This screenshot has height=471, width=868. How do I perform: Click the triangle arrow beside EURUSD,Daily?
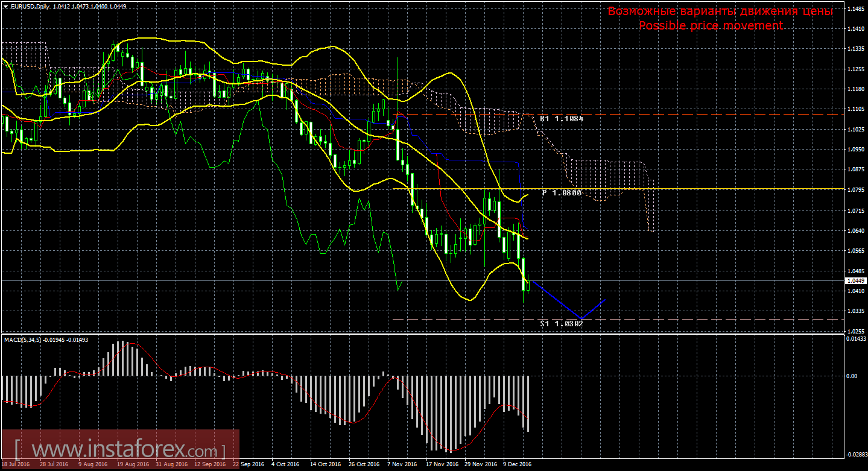point(5,6)
